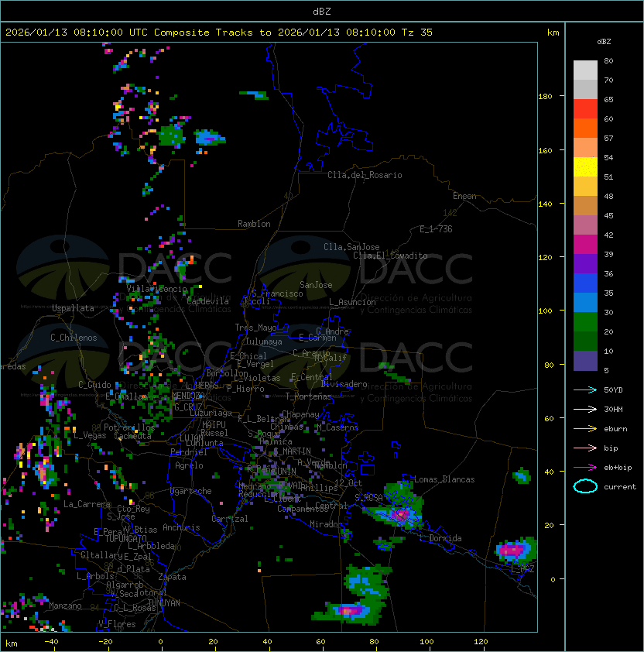Click the Divisadero place label
The width and height of the screenshot is (644, 652).
coord(344,384)
